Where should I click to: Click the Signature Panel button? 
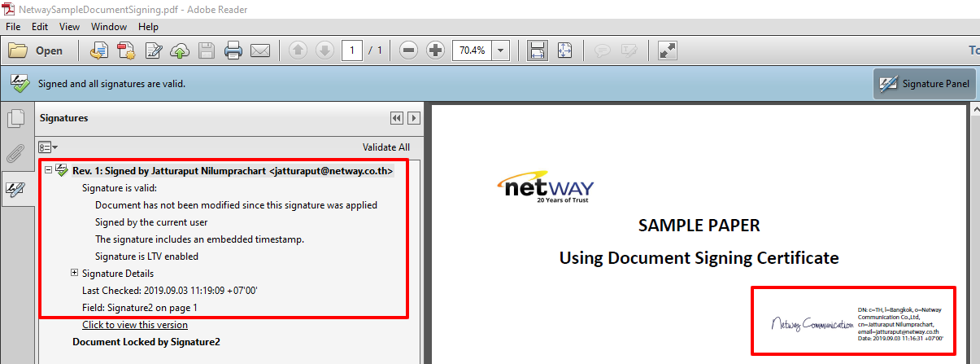pos(924,84)
